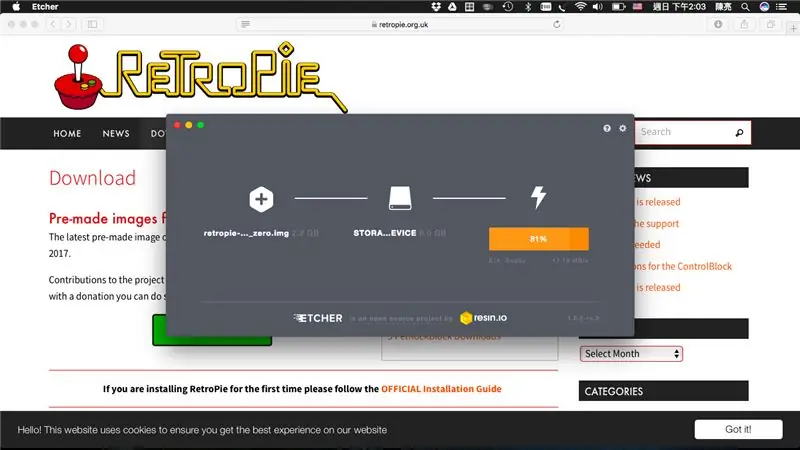The height and width of the screenshot is (450, 800).
Task: Open Etcher help question mark icon
Action: click(x=607, y=129)
